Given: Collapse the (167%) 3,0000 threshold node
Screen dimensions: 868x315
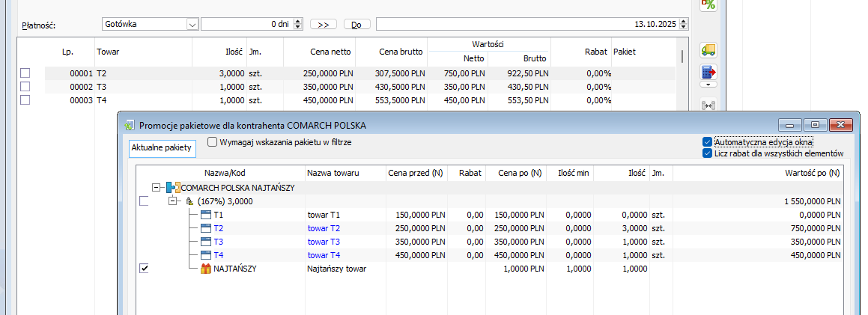Looking at the screenshot, I should pos(173,201).
